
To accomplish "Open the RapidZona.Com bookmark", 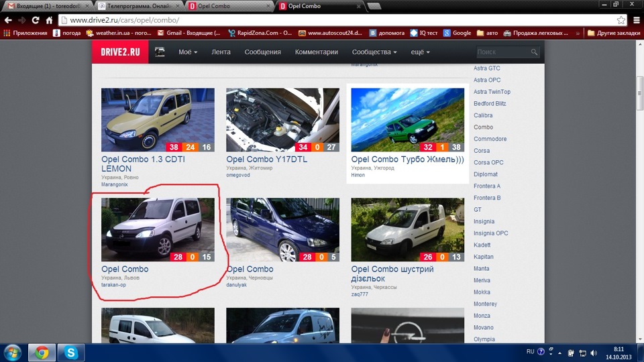I will tap(260, 33).
